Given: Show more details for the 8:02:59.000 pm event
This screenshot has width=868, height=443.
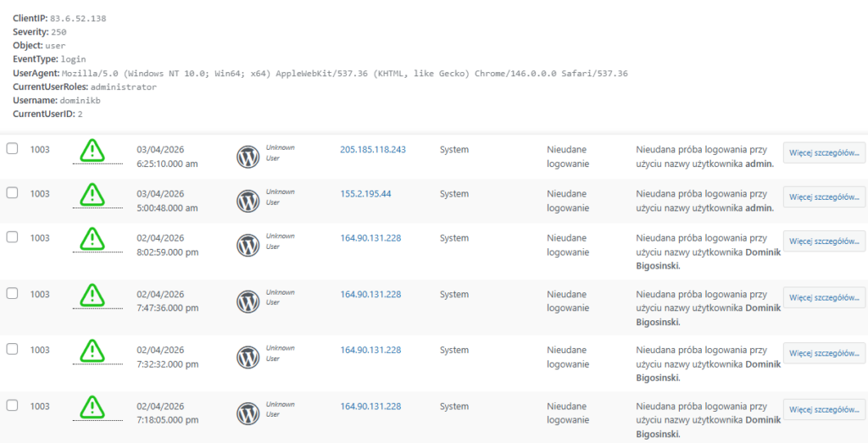Looking at the screenshot, I should [x=824, y=241].
